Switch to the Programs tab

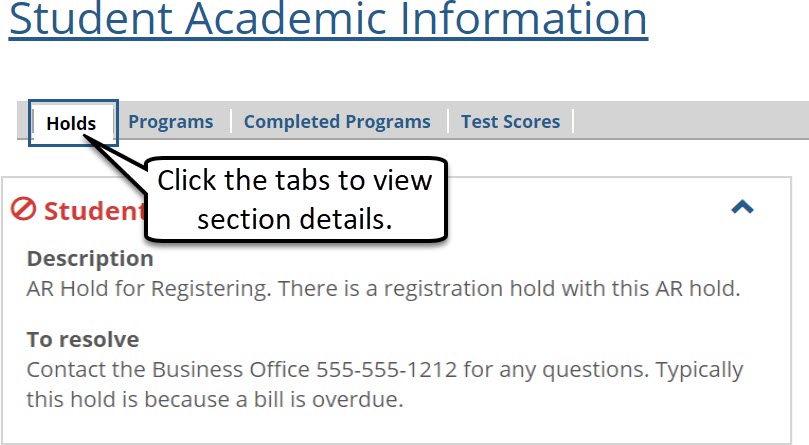point(171,122)
